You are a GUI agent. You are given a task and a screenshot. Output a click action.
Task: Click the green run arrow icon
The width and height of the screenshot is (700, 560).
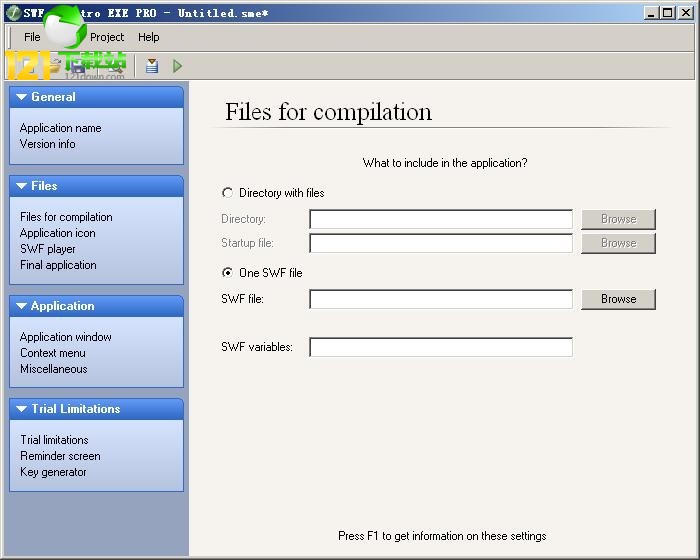coord(177,66)
